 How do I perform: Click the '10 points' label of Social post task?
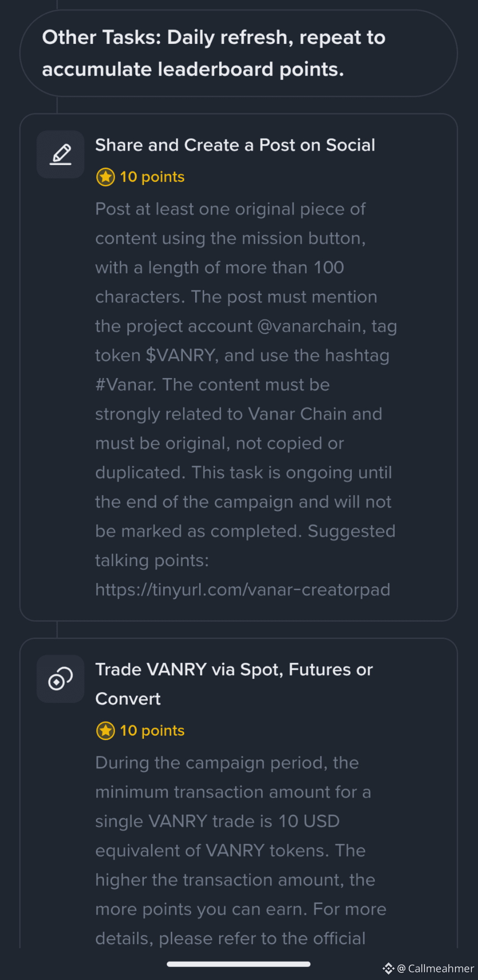152,177
